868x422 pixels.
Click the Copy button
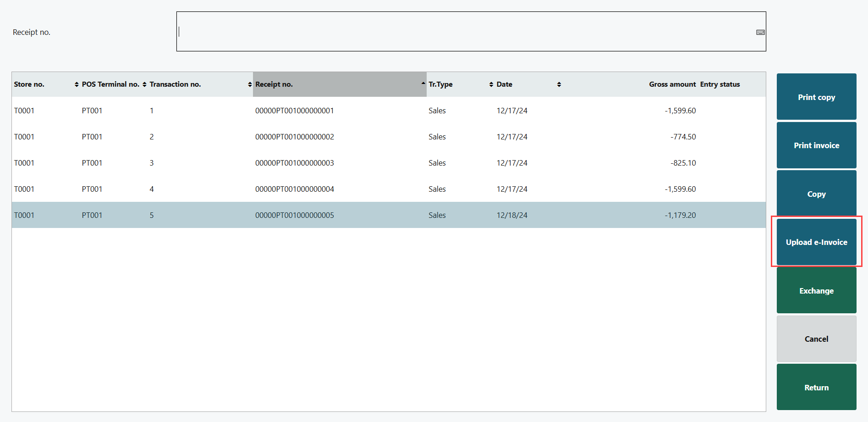(816, 194)
